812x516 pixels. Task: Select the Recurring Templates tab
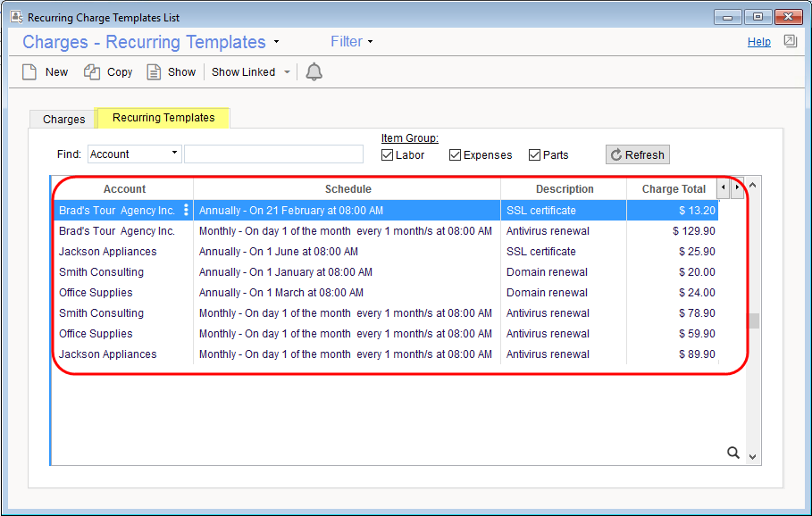[x=163, y=118]
